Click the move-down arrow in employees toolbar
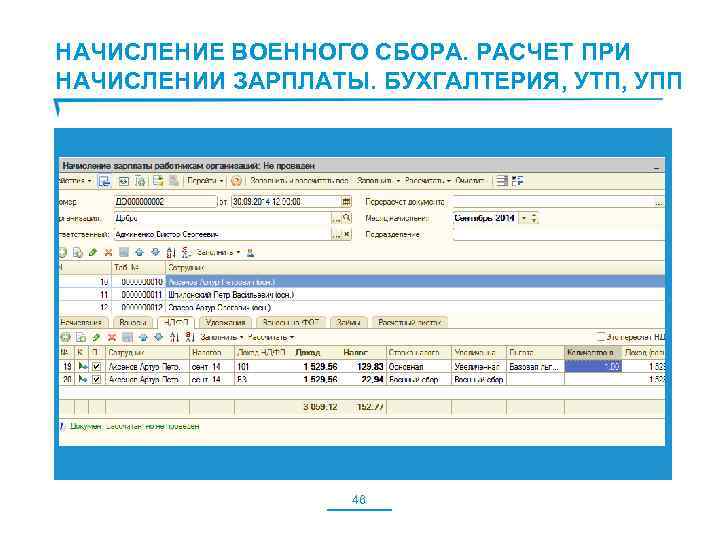 (156, 253)
